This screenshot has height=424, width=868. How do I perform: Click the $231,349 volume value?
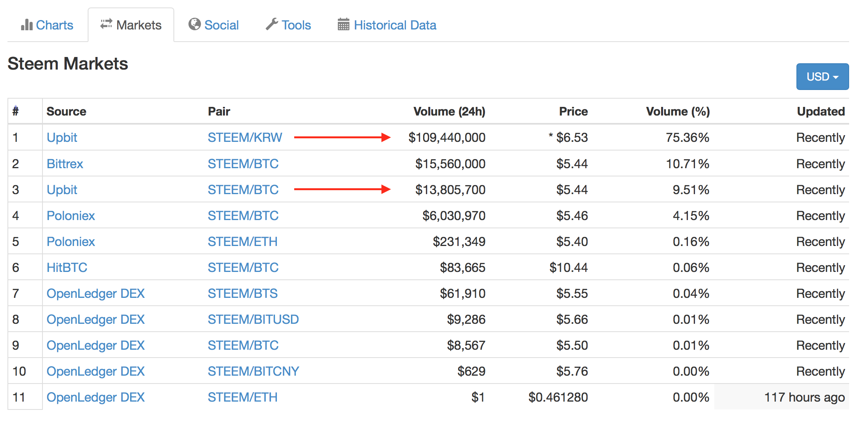[459, 242]
